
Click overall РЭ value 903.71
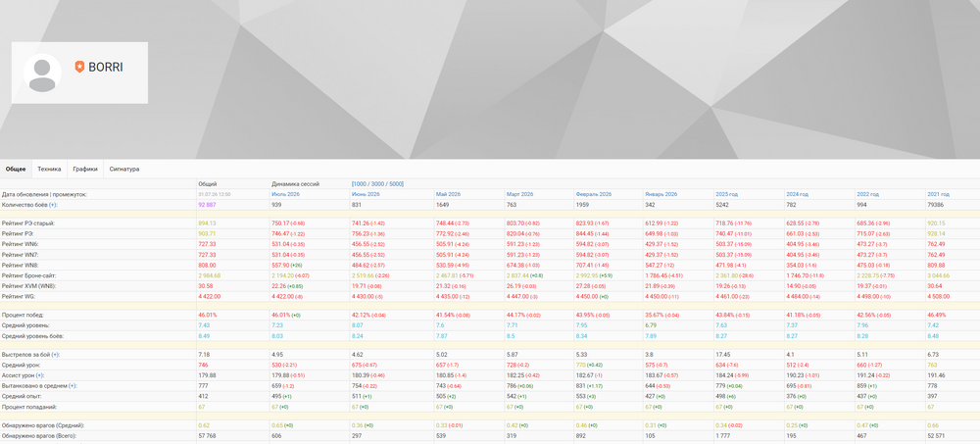click(207, 233)
